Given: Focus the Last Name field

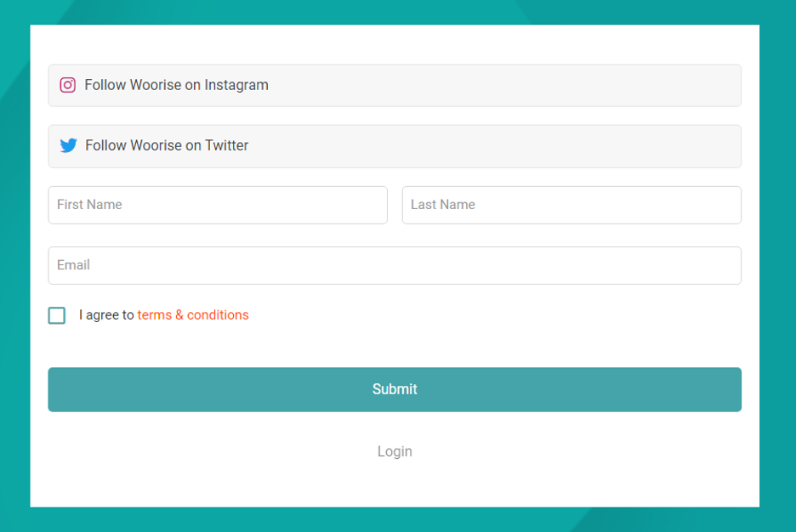Looking at the screenshot, I should pyautogui.click(x=571, y=205).
